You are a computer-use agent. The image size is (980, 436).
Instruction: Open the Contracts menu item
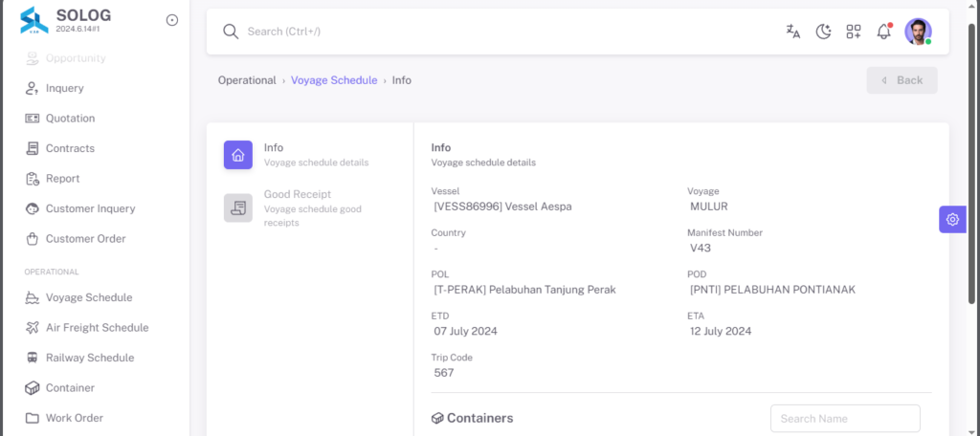click(71, 148)
